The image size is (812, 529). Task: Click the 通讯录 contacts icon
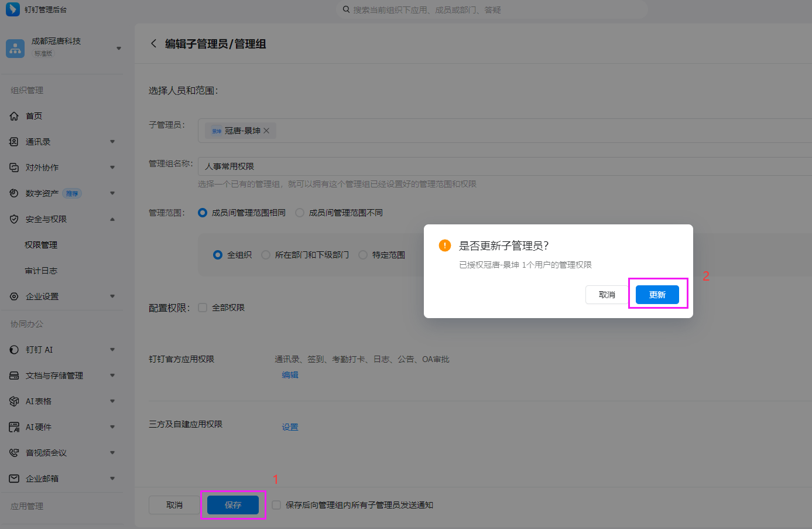pos(14,142)
